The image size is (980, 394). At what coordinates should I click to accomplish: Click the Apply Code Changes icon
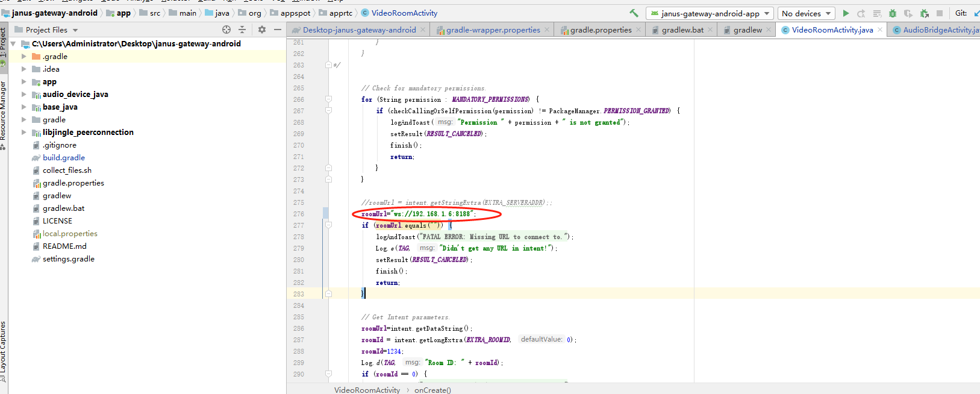pos(877,13)
